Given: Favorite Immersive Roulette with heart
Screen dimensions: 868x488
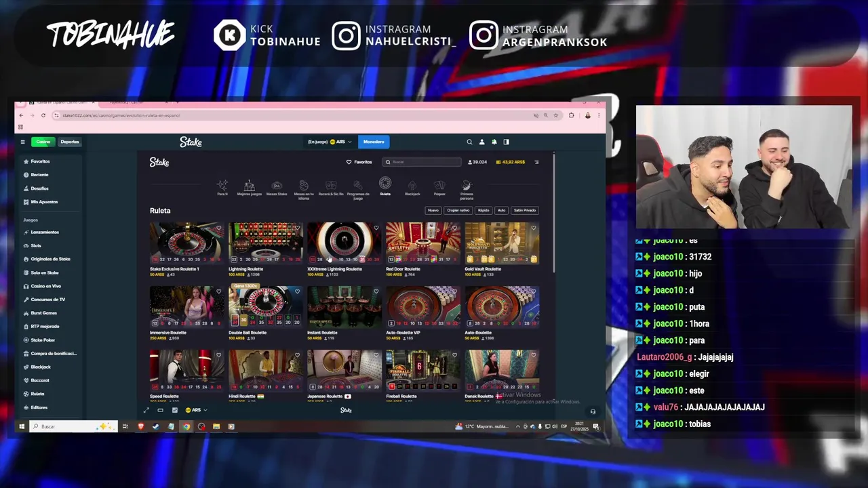Looking at the screenshot, I should [218, 291].
